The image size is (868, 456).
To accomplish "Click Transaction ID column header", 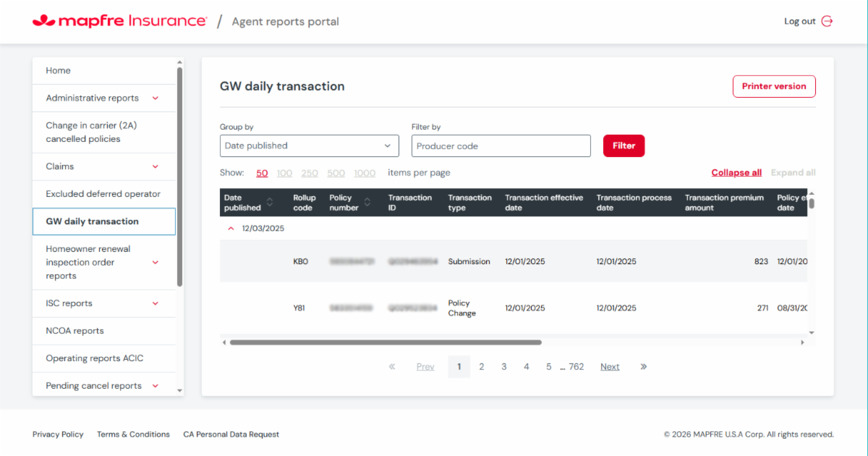I will (410, 203).
